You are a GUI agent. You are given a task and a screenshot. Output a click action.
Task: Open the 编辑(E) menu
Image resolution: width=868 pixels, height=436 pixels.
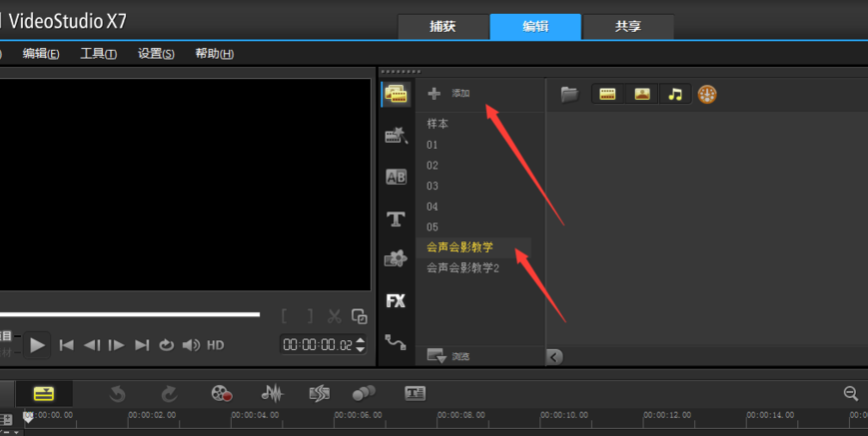41,54
